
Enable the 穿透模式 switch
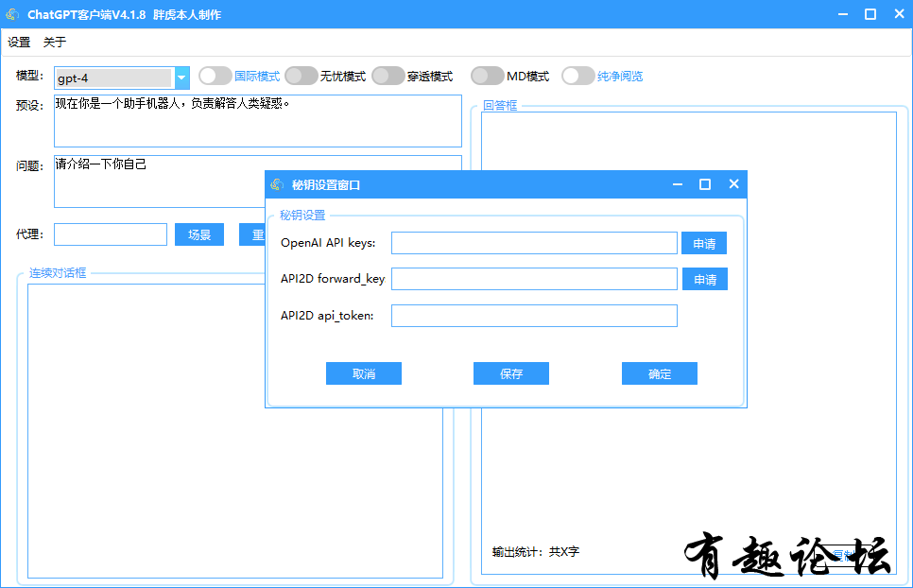click(388, 76)
